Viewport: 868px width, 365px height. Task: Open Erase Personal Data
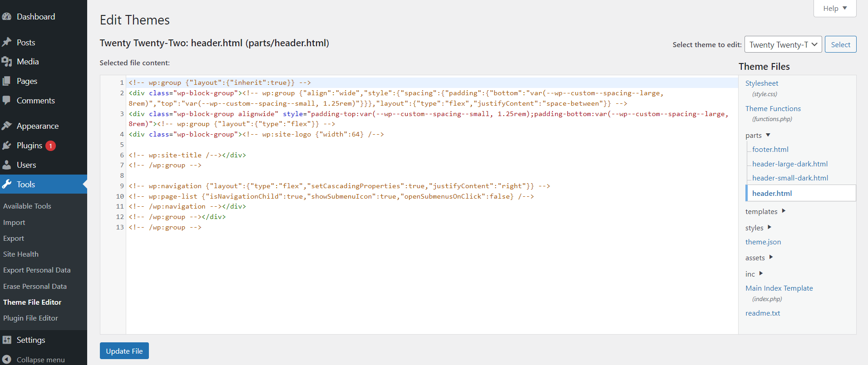(x=35, y=286)
